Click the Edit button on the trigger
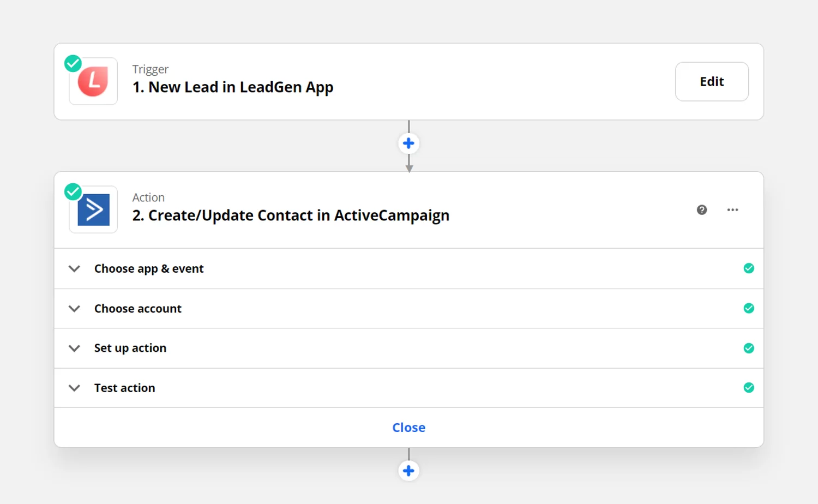The height and width of the screenshot is (504, 818). point(712,82)
